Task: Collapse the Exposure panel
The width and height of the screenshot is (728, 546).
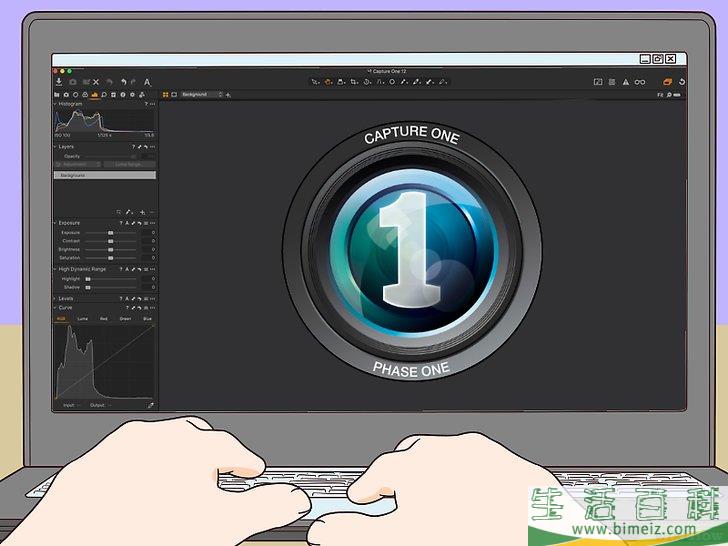Action: tap(55, 223)
